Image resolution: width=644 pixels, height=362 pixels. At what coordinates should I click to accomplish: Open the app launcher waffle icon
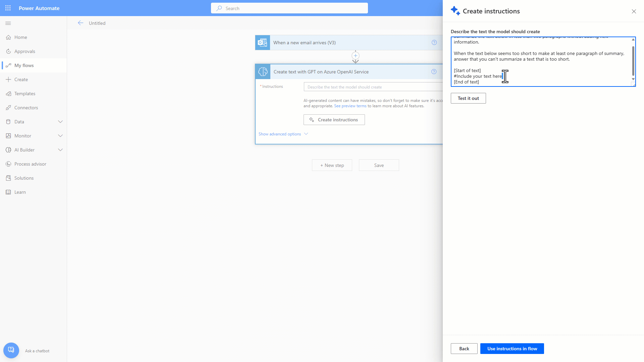tap(8, 8)
